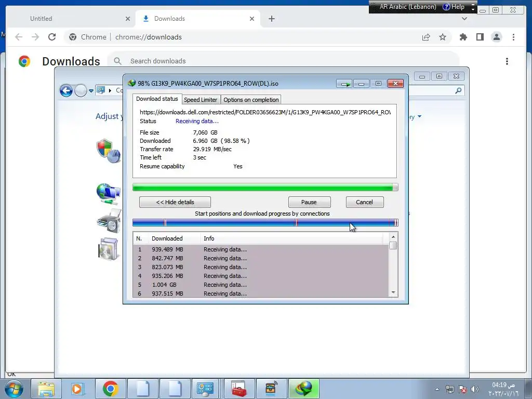Select connection row 6 with 937.515 MB
532x399 pixels.
[261, 294]
